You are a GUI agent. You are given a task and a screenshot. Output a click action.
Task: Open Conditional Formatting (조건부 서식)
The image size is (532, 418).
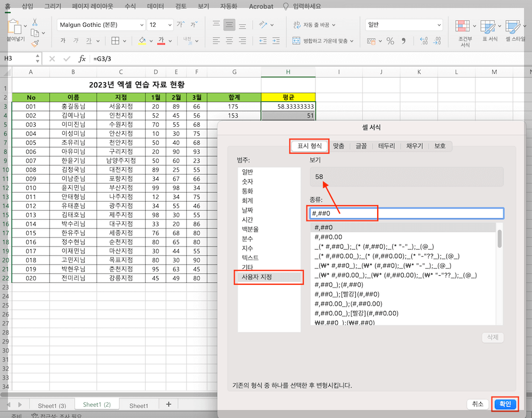pyautogui.click(x=465, y=33)
